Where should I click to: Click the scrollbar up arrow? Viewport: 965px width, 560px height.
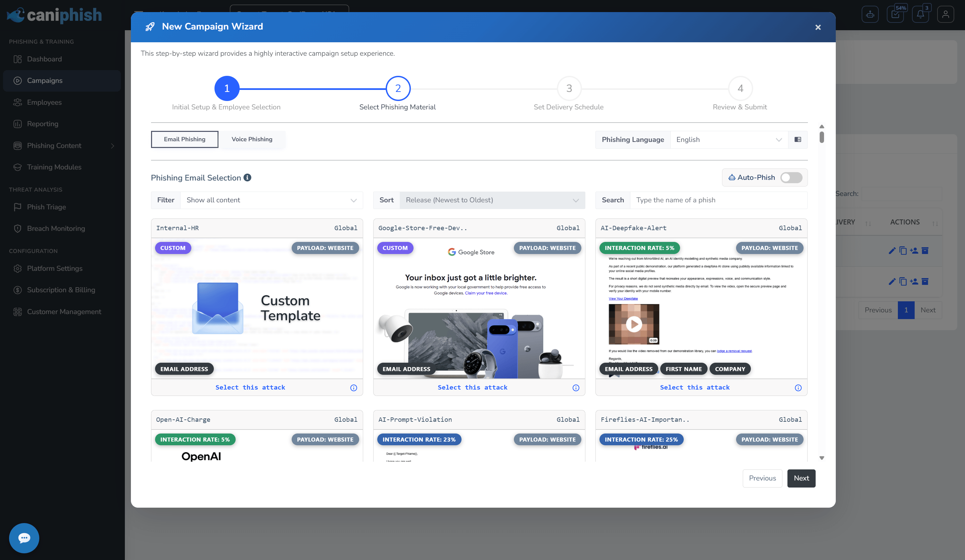[821, 126]
